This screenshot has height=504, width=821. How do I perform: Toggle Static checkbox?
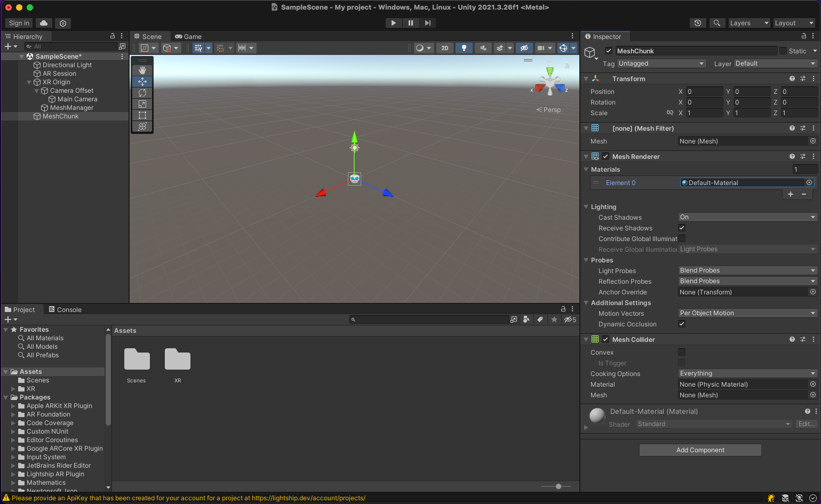click(x=783, y=51)
